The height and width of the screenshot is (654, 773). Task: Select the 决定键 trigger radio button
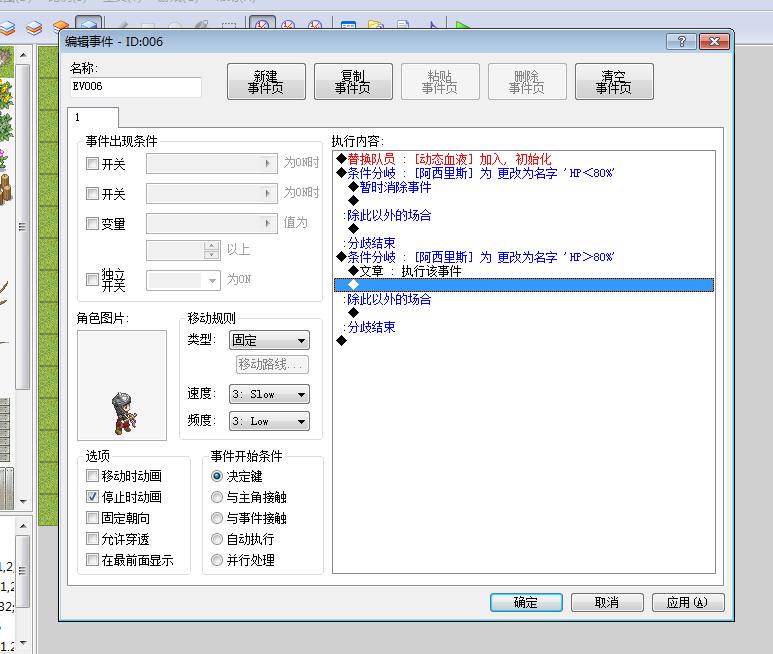[216, 476]
